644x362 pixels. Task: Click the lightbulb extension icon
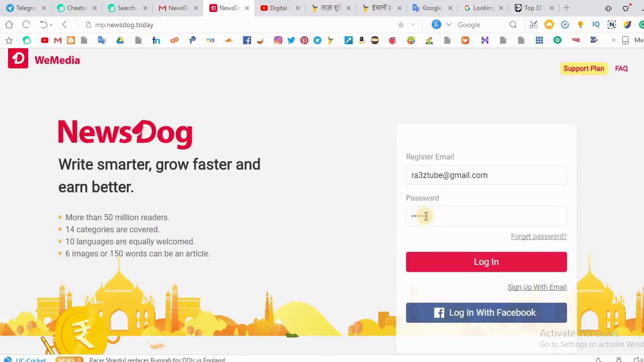tap(581, 25)
